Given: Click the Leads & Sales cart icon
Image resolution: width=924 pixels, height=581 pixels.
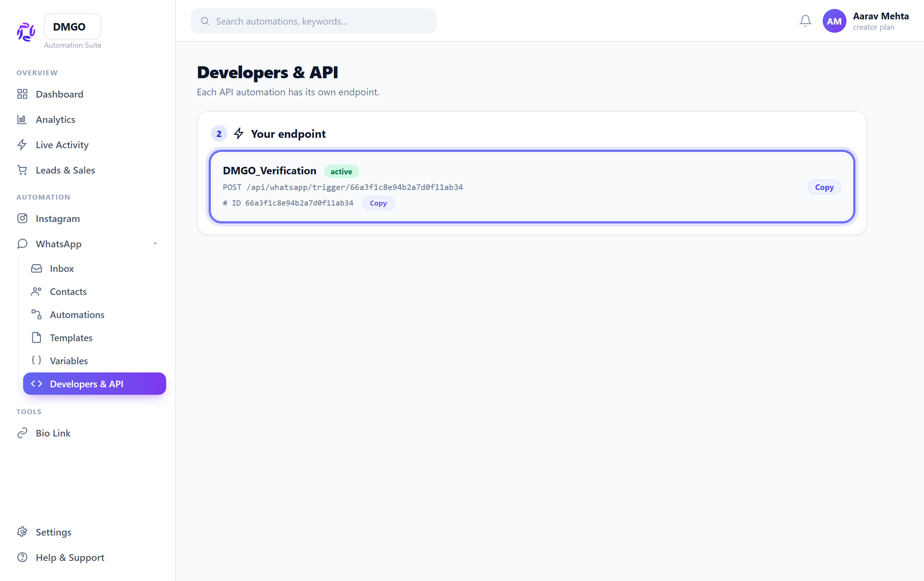Looking at the screenshot, I should [x=22, y=170].
